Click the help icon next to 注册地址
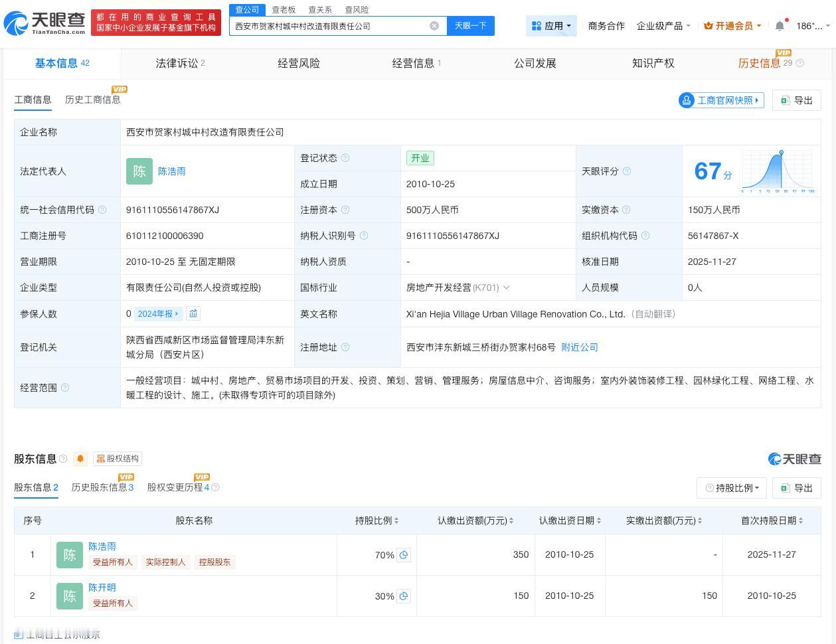 point(345,347)
